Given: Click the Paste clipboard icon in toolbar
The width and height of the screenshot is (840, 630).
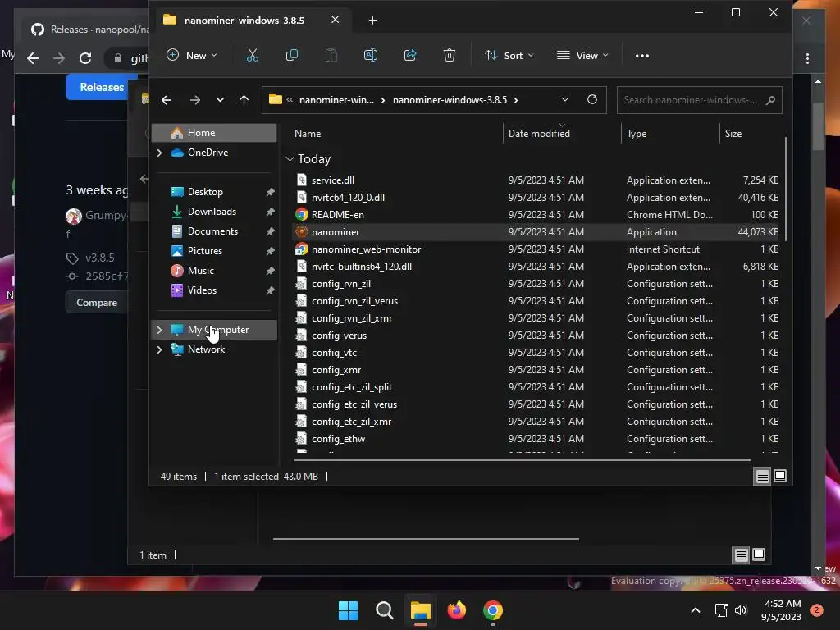Looking at the screenshot, I should (331, 55).
